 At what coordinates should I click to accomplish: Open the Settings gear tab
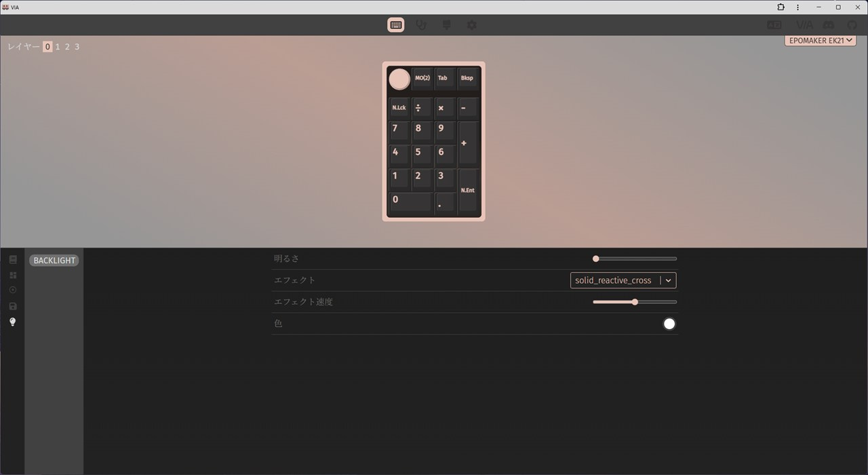point(471,25)
